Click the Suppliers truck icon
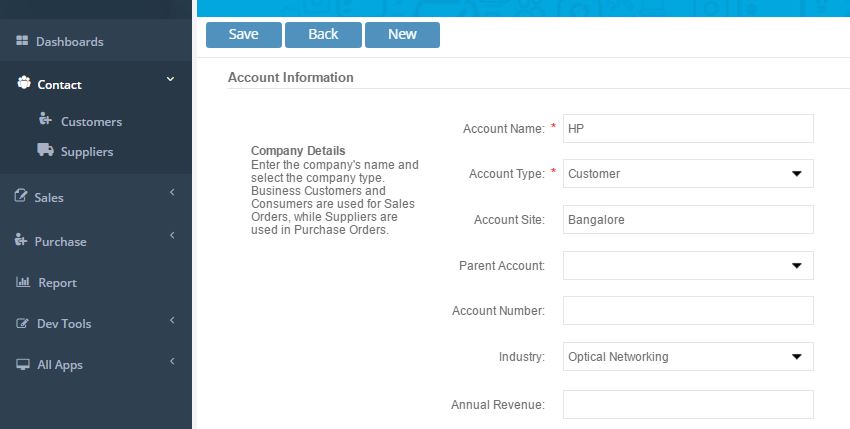The image size is (850, 429). click(x=45, y=150)
